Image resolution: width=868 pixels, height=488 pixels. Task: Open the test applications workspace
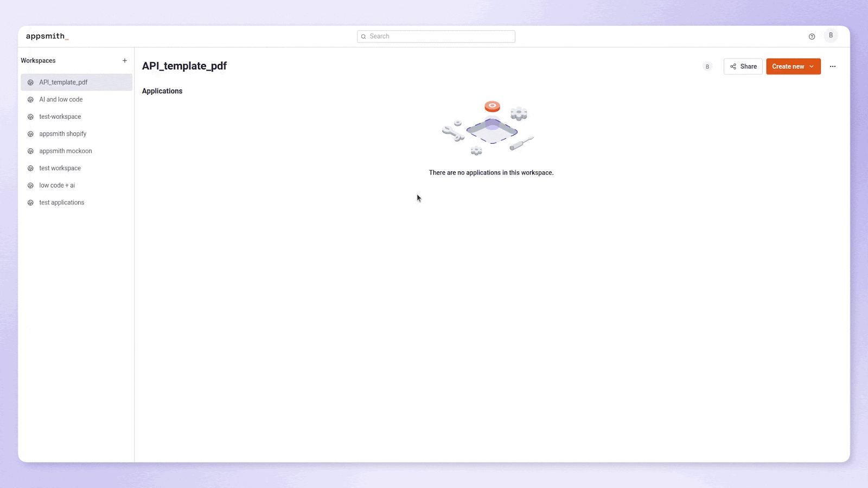(61, 202)
